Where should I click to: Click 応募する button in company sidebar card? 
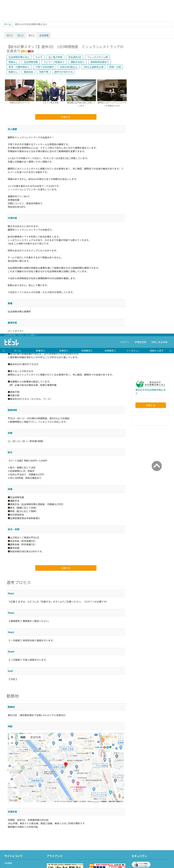pyautogui.click(x=151, y=405)
